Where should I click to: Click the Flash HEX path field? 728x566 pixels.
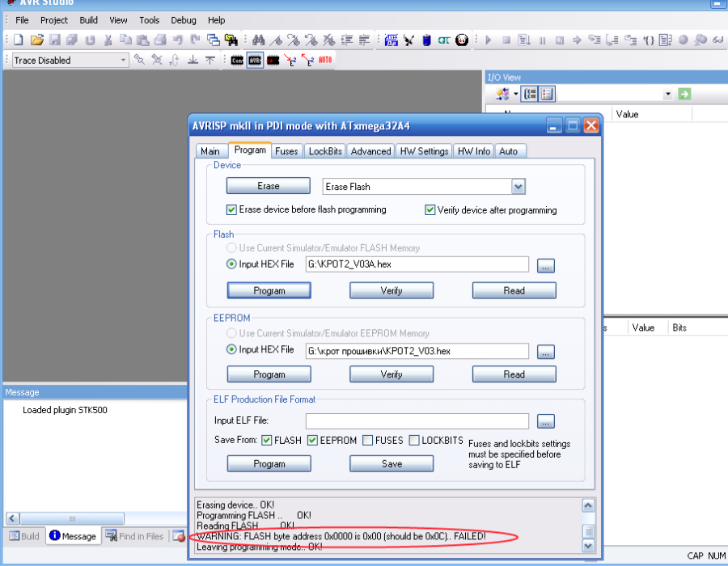[x=417, y=264]
